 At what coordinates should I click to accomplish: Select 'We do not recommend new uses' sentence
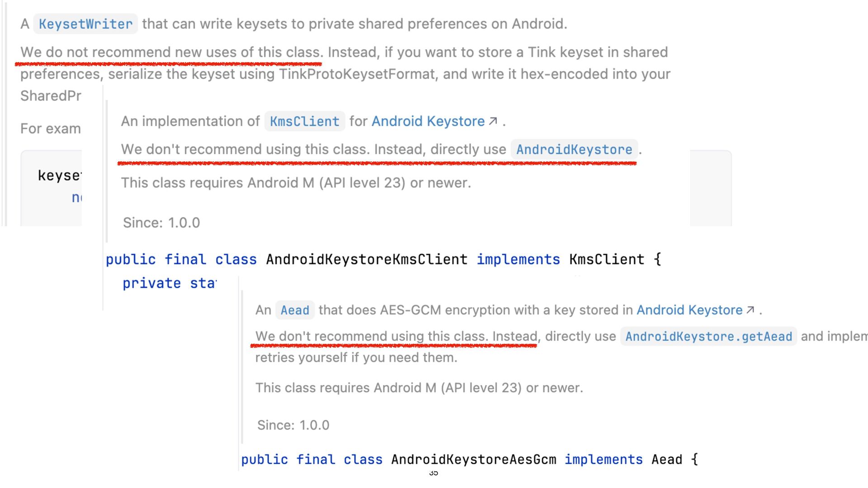coord(171,52)
